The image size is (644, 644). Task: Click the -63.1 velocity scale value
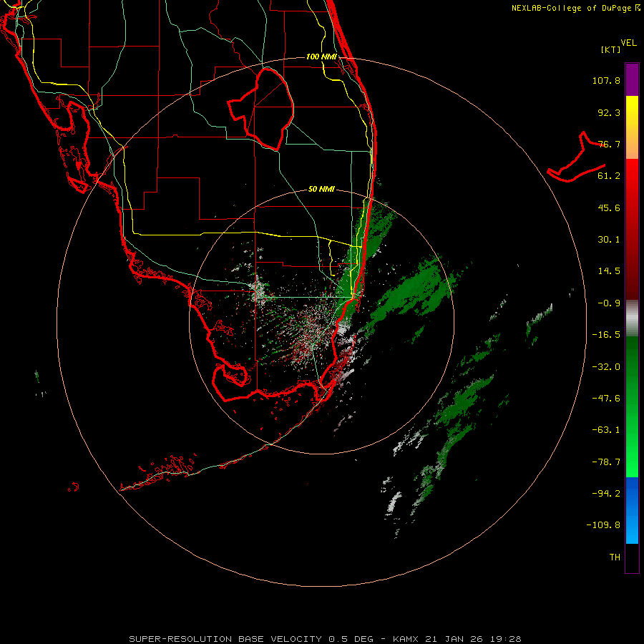(x=606, y=430)
